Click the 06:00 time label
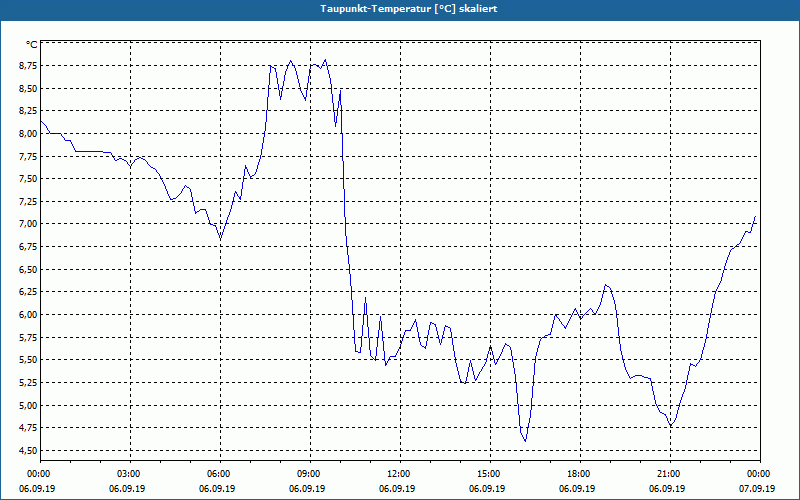The height and width of the screenshot is (500, 800). point(220,474)
